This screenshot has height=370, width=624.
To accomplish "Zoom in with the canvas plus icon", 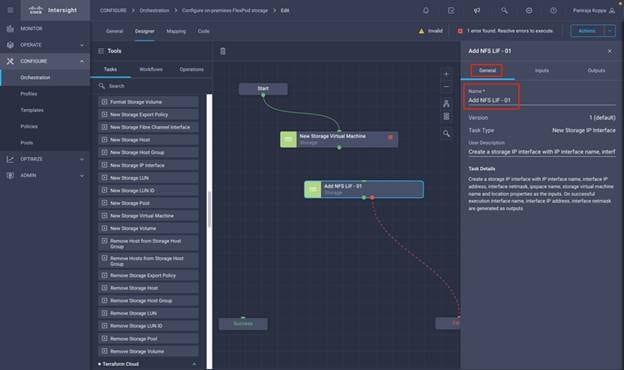I will (x=446, y=74).
